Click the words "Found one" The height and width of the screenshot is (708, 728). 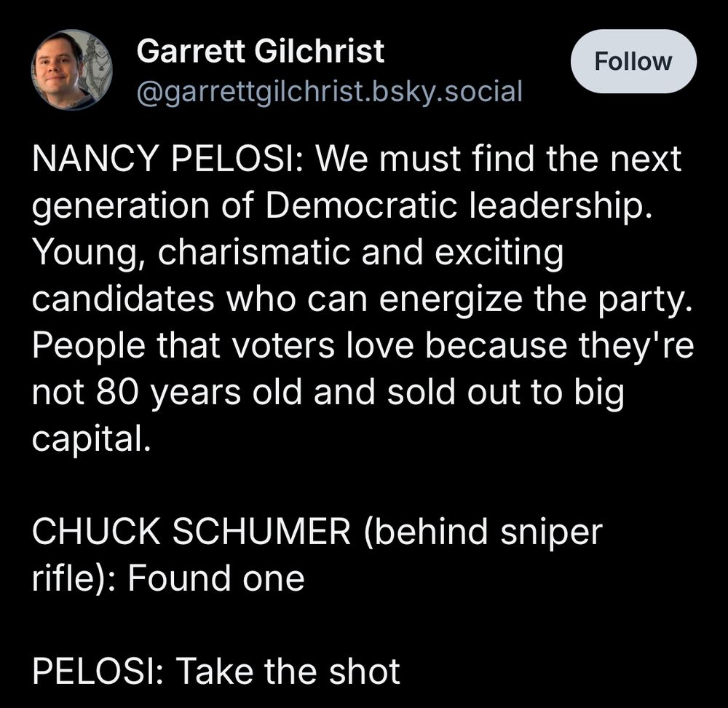(216, 579)
